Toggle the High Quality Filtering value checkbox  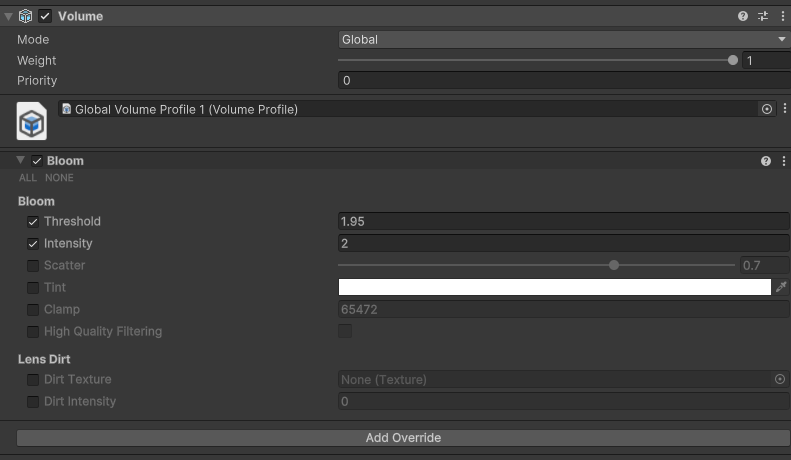click(345, 331)
